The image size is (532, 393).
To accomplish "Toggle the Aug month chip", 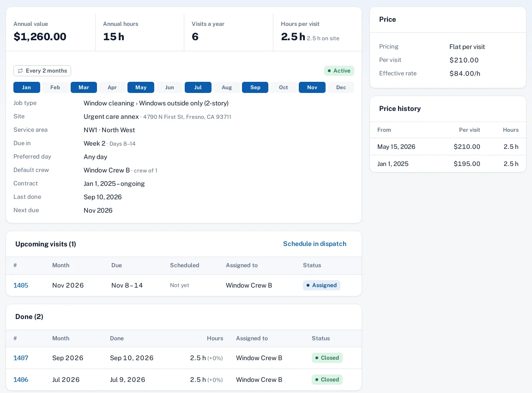I will tap(227, 87).
